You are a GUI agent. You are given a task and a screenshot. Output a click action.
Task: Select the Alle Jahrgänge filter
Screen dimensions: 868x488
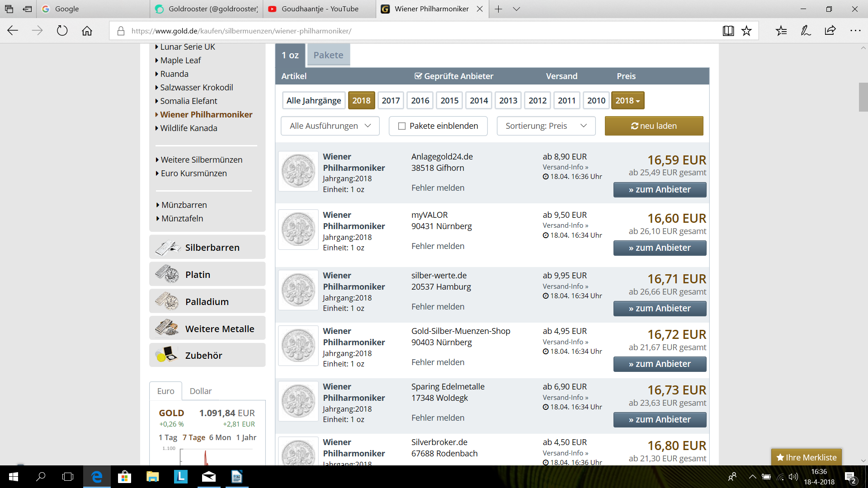(x=314, y=100)
